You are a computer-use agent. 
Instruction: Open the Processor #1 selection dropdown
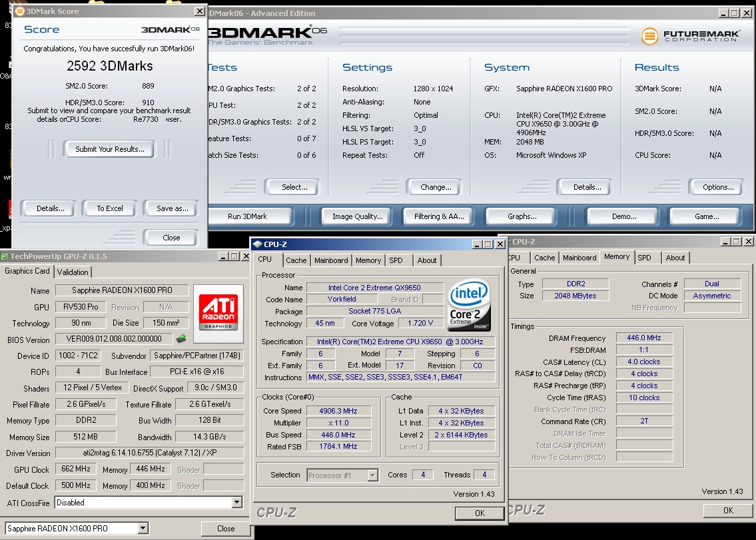[372, 475]
